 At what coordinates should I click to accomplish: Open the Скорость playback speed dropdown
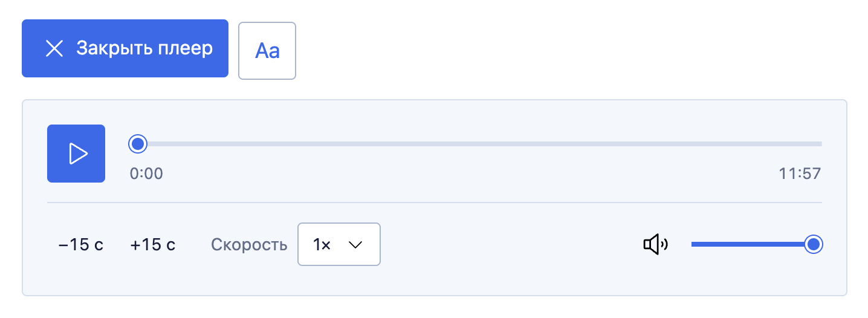[339, 244]
